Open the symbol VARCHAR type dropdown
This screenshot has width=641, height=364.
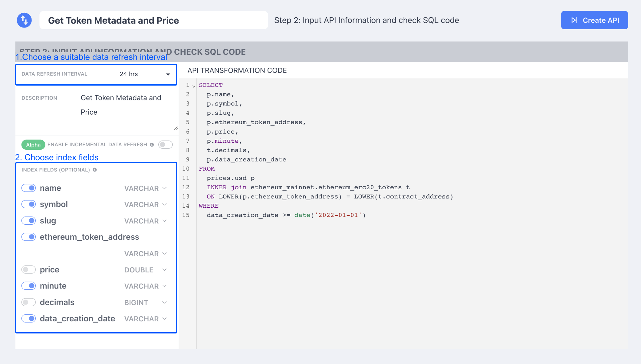tap(145, 204)
